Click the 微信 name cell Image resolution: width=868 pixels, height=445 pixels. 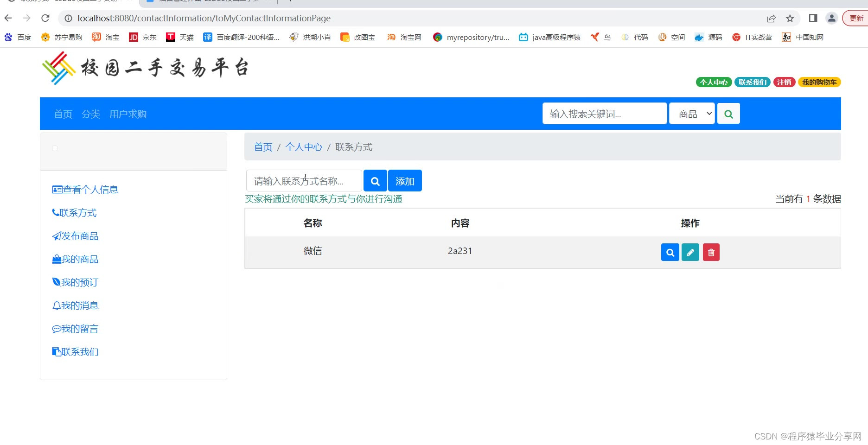coord(313,251)
